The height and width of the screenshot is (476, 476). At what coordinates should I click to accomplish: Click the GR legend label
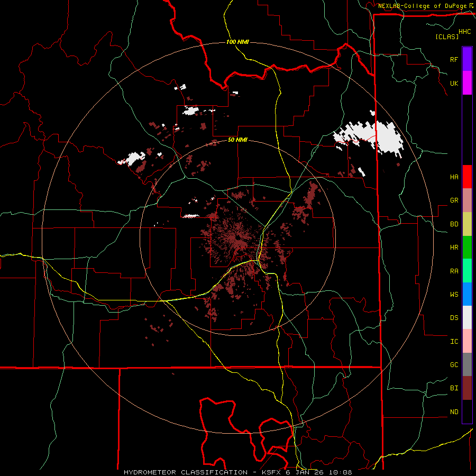[454, 200]
